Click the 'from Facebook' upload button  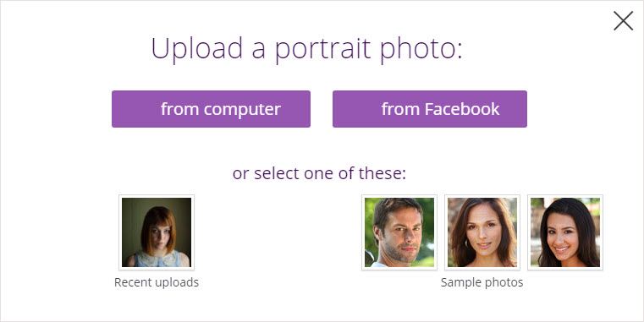coord(430,109)
